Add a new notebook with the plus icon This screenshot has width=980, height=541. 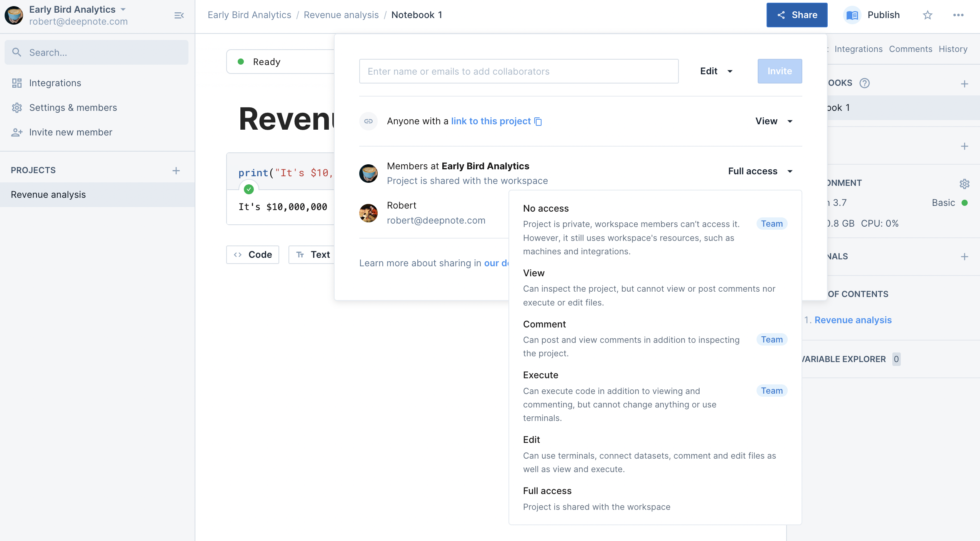(x=964, y=84)
